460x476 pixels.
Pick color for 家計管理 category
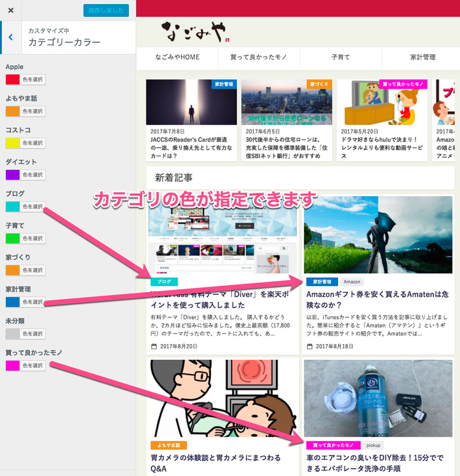[x=32, y=302]
